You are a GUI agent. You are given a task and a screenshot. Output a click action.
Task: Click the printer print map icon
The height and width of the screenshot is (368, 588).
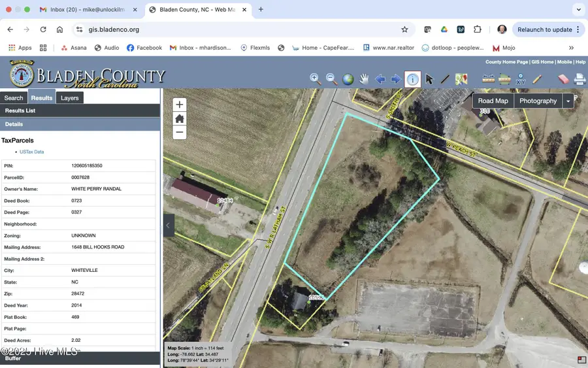click(580, 79)
